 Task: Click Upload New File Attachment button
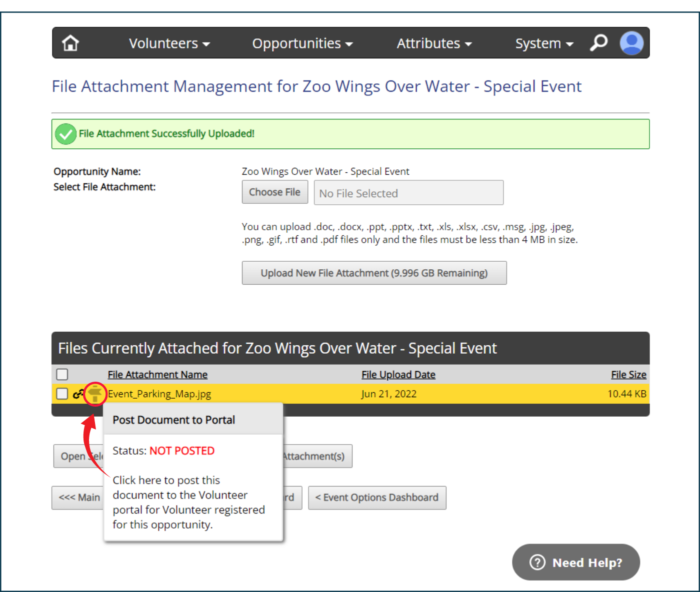(x=374, y=273)
